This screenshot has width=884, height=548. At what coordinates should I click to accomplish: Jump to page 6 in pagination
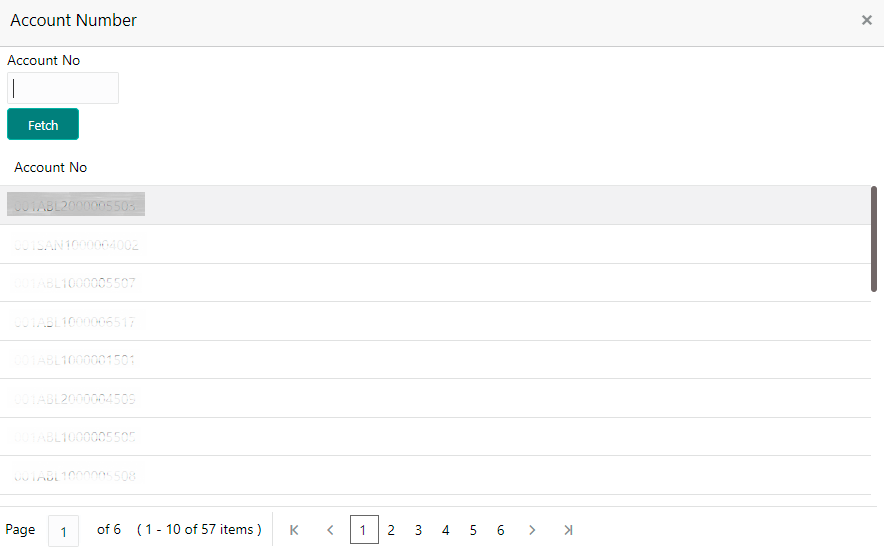(500, 530)
